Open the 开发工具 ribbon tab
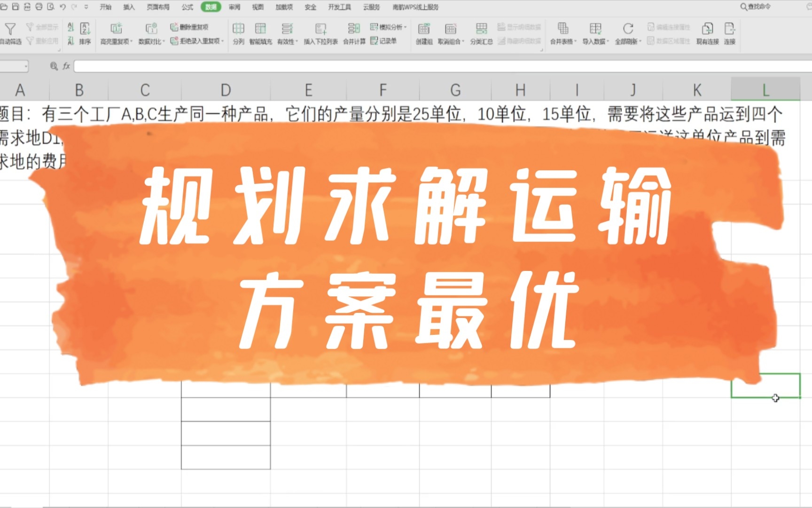Screen dimensions: 812x508 pos(340,7)
